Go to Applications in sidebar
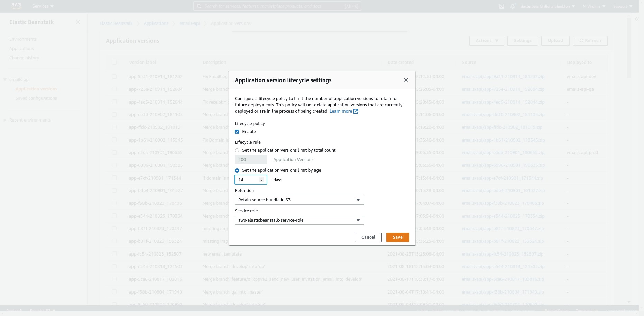The width and height of the screenshot is (644, 316). (21, 49)
